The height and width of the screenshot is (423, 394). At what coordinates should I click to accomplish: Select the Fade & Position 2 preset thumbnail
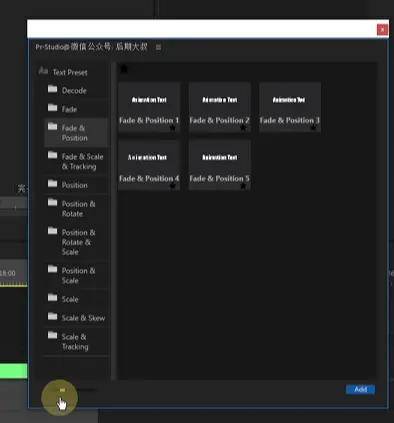220,107
